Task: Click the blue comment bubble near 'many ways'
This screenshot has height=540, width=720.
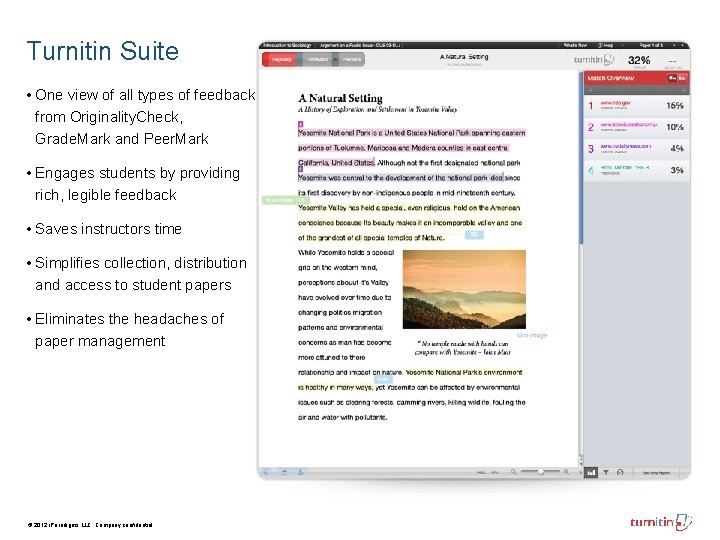Action: [x=383, y=379]
